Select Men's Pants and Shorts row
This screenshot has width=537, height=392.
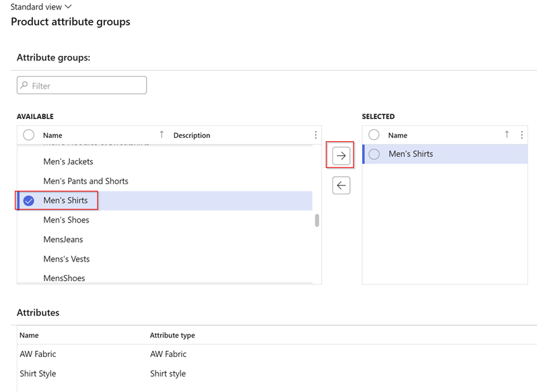coord(165,182)
